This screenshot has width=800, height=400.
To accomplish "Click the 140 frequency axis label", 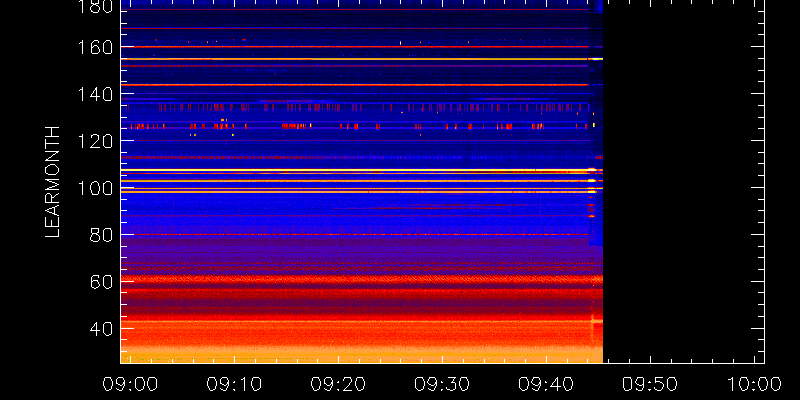I will (95, 95).
